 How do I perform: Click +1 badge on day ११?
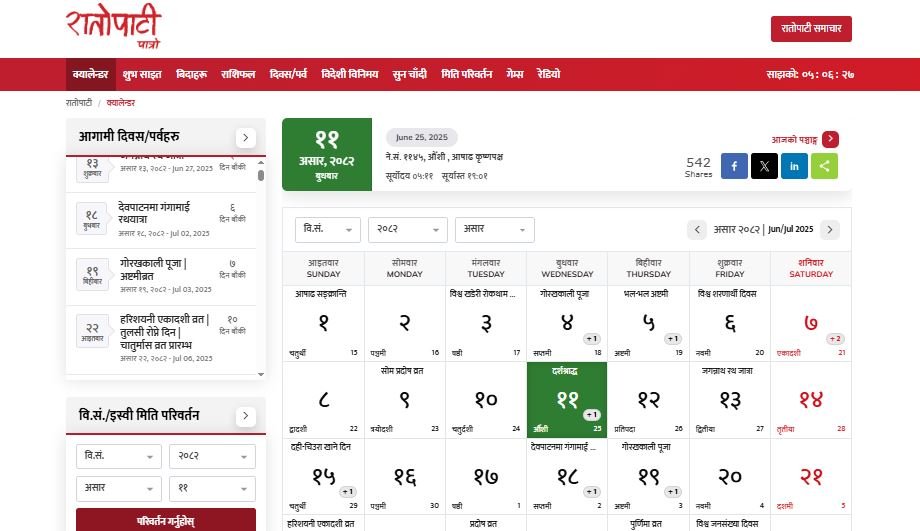[x=591, y=415]
